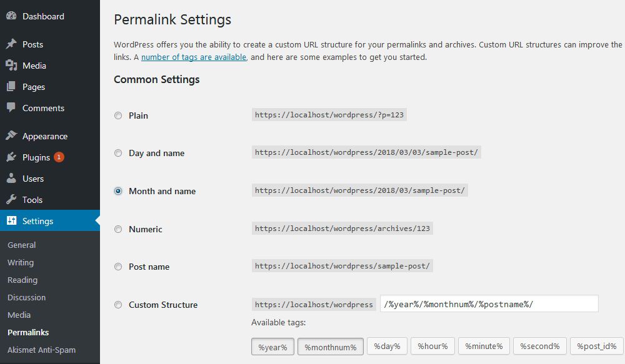The height and width of the screenshot is (364, 625).
Task: Open Discussion settings
Action: 26,297
